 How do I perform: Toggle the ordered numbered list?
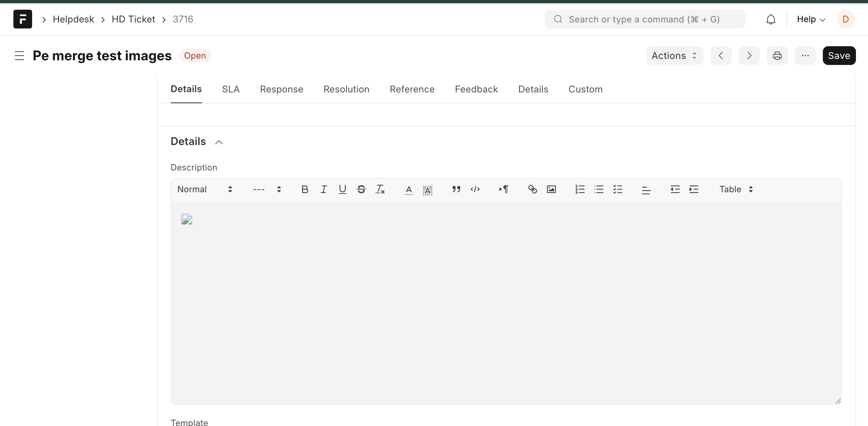point(580,189)
